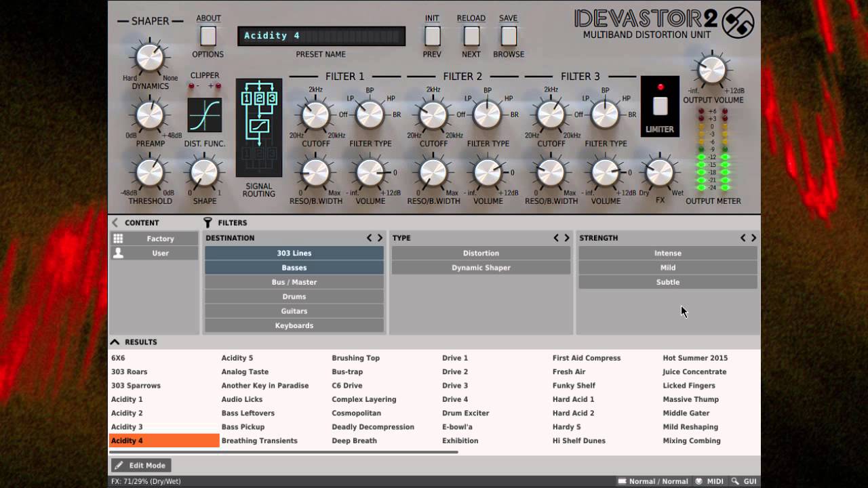Toggle the Dynamic Shaper type filter
This screenshot has height=488, width=868.
point(481,268)
